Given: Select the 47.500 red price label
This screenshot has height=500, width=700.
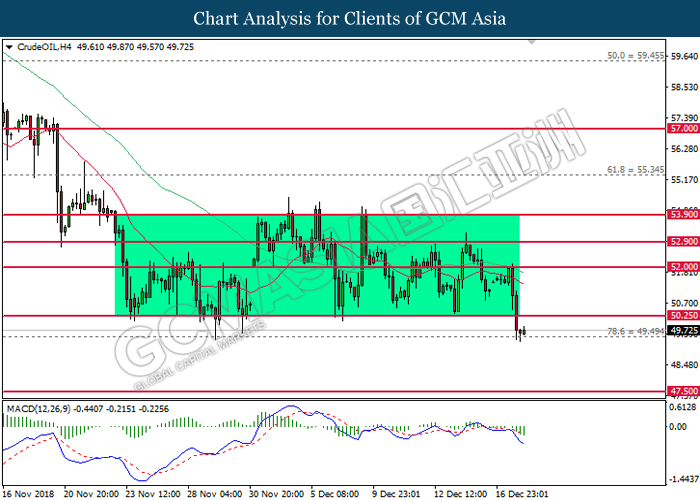Looking at the screenshot, I should [x=683, y=392].
